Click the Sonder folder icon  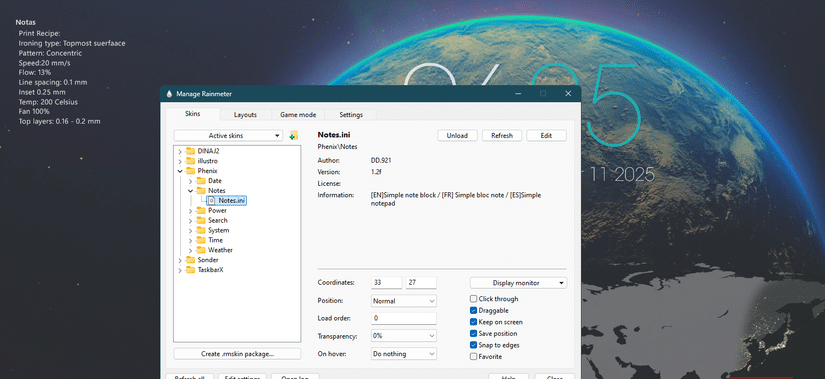[190, 260]
